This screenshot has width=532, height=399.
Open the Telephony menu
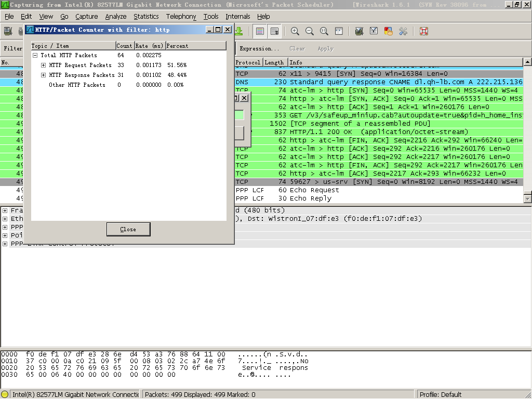point(181,16)
